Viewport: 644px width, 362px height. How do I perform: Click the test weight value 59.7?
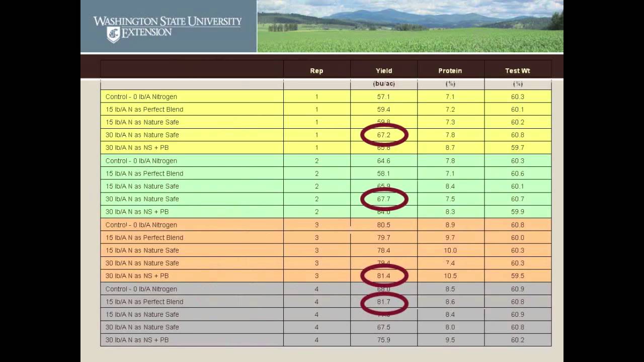[518, 148]
